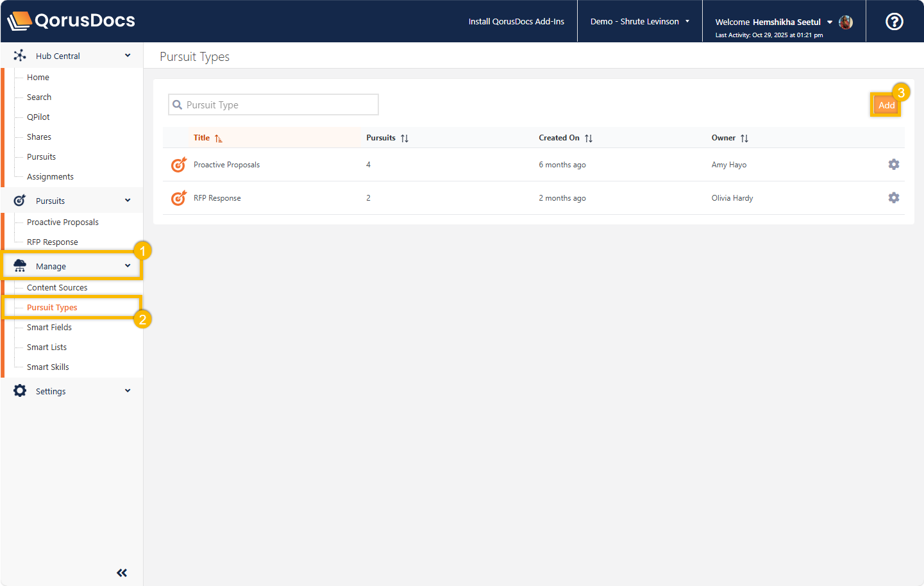Collapse the Manage section chevron

click(128, 266)
